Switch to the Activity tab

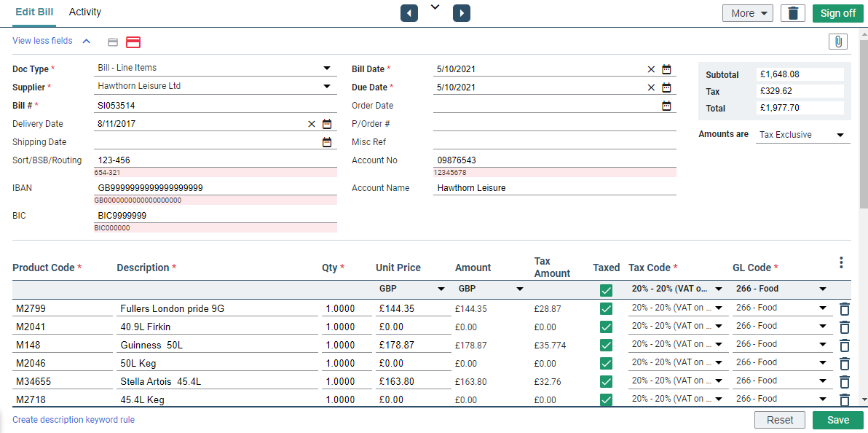(x=85, y=12)
